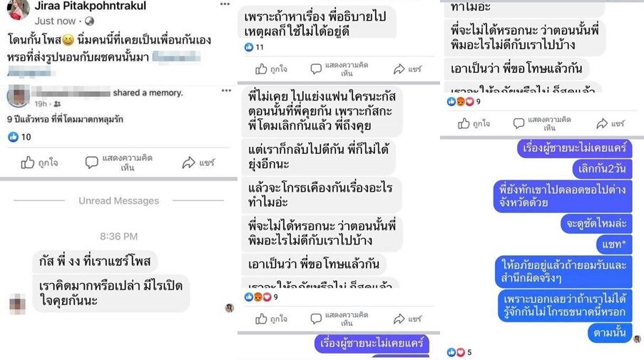Viewport: 644px width, 360px height.
Task: Select the blue "เลิกกัน2วัน" chat bubble
Action: (602, 168)
